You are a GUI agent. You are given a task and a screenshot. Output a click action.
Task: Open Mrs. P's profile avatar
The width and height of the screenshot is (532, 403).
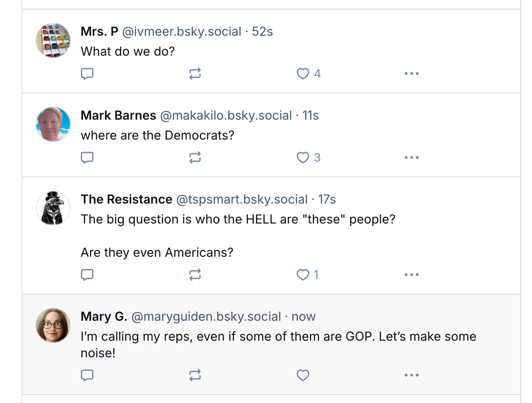tap(53, 40)
